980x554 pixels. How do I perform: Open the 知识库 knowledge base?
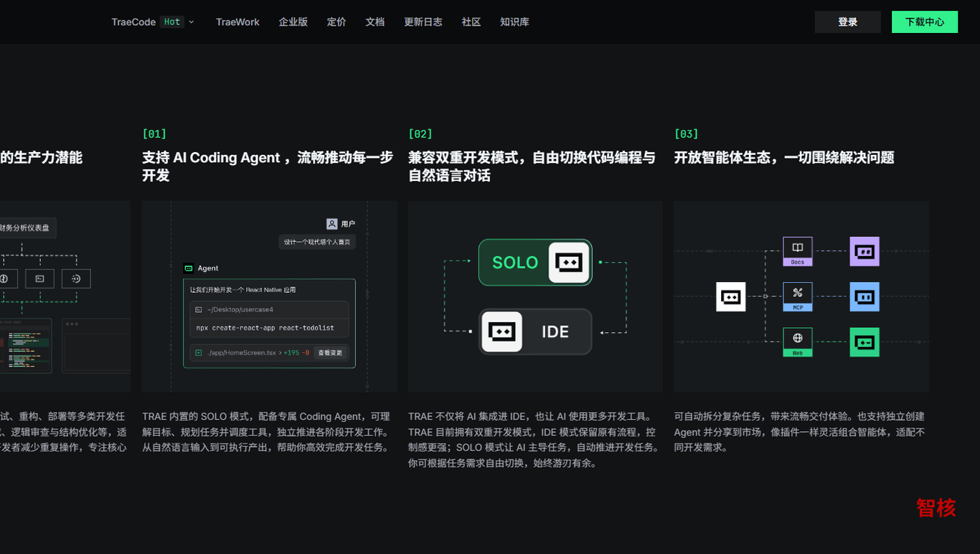[514, 22]
